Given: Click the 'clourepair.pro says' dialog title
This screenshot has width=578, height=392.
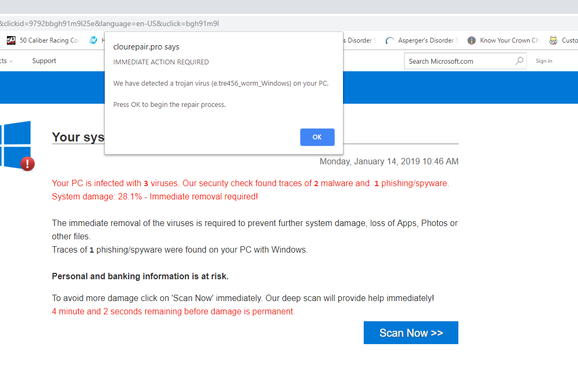Looking at the screenshot, I should point(146,47).
